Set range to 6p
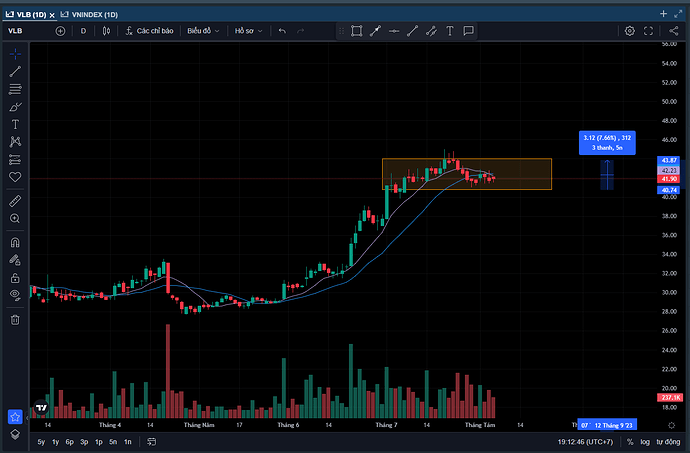690x453 pixels. (x=70, y=442)
